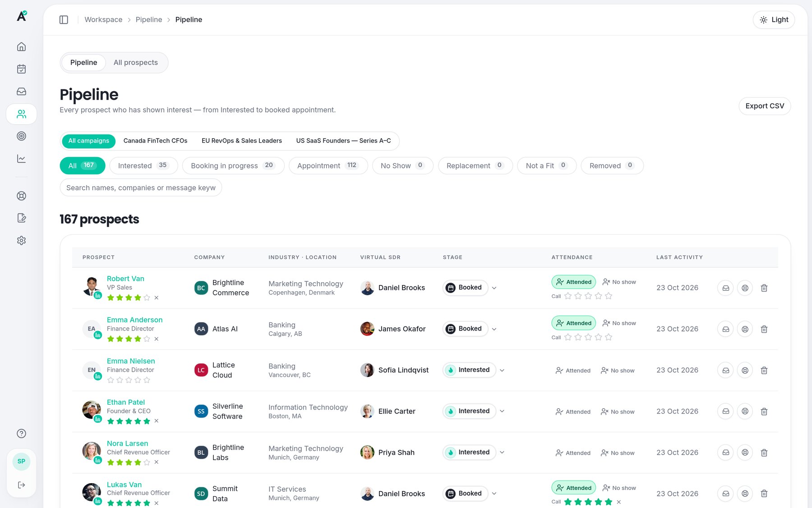The height and width of the screenshot is (508, 812).
Task: Open the SP user avatar
Action: pos(21,461)
